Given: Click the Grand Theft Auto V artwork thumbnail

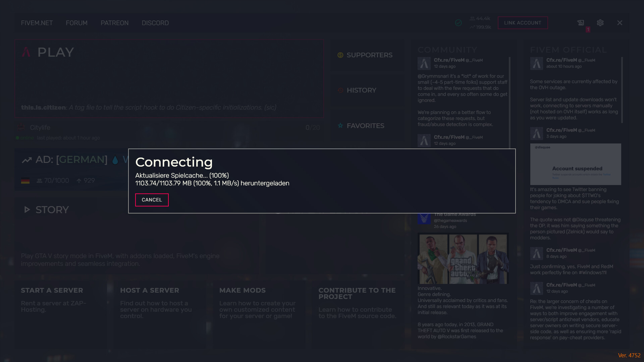Looking at the screenshot, I should (463, 258).
